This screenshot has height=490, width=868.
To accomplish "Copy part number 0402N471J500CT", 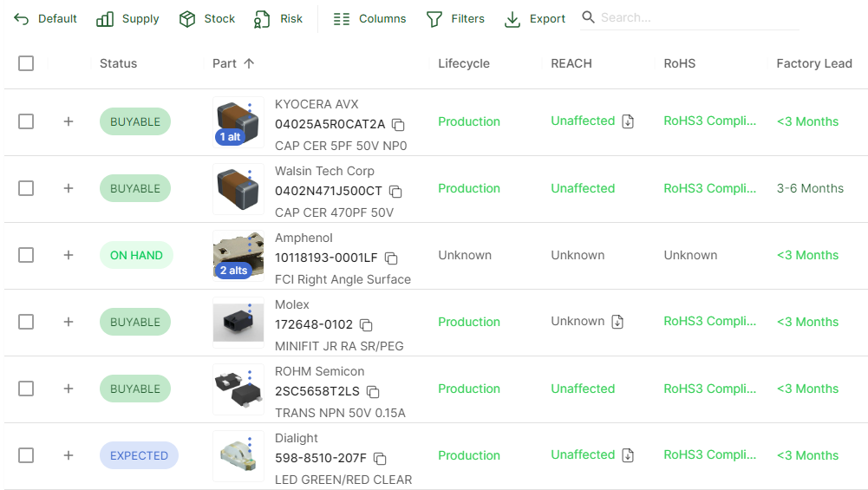I will point(395,192).
